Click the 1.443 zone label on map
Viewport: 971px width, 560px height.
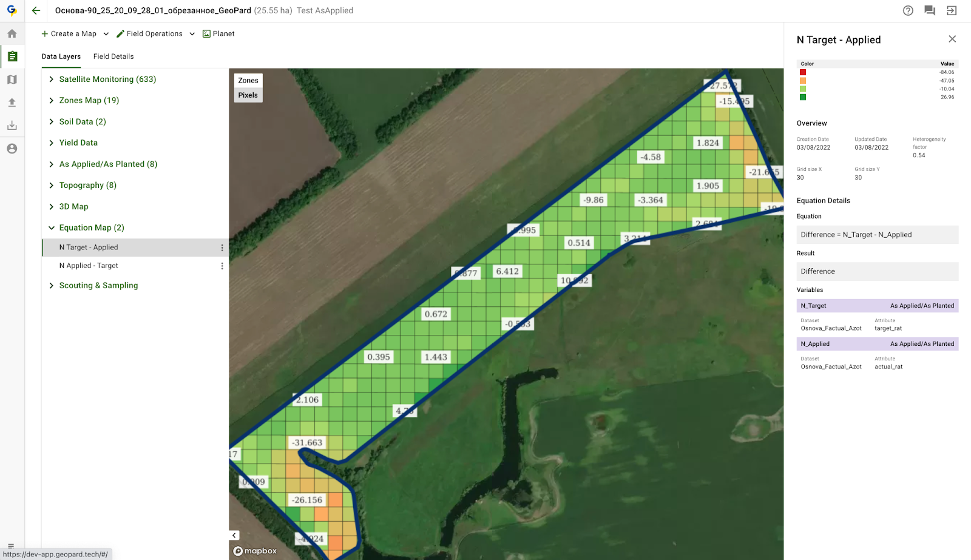(436, 357)
